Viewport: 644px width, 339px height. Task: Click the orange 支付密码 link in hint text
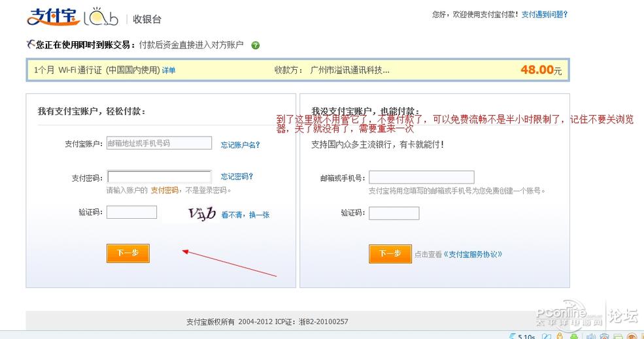(x=164, y=190)
